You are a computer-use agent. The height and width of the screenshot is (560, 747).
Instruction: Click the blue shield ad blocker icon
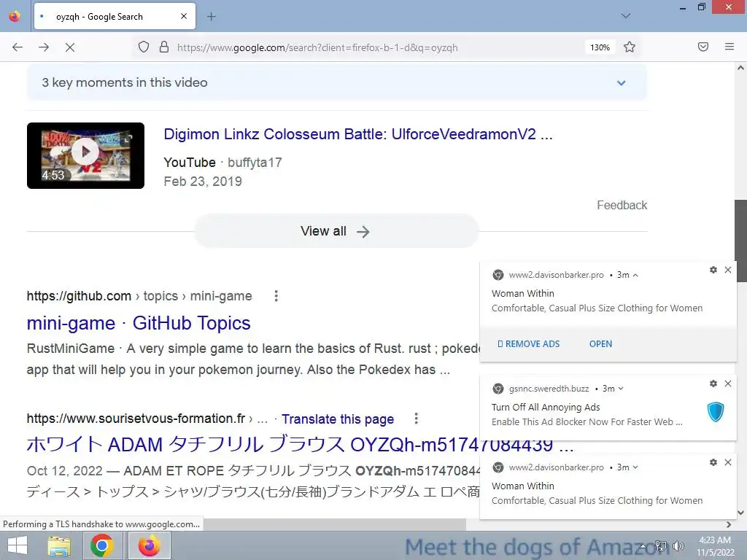coord(716,412)
